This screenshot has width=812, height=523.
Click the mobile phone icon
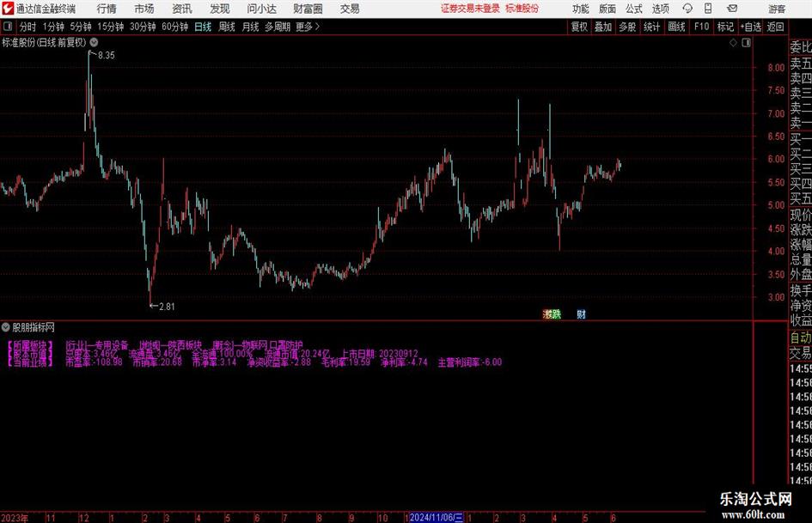coord(708,9)
